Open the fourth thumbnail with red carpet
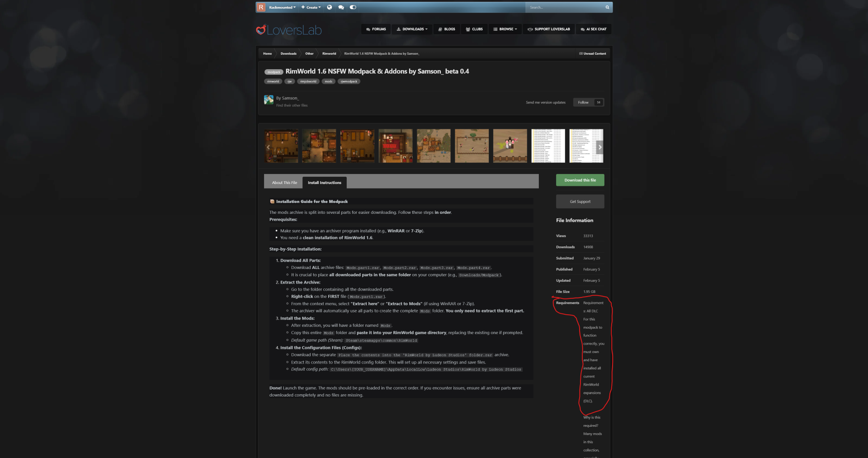The image size is (868, 458). [396, 146]
